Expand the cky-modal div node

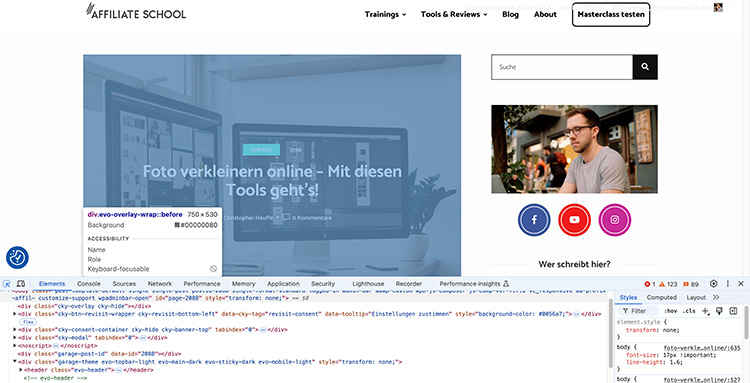(x=14, y=338)
